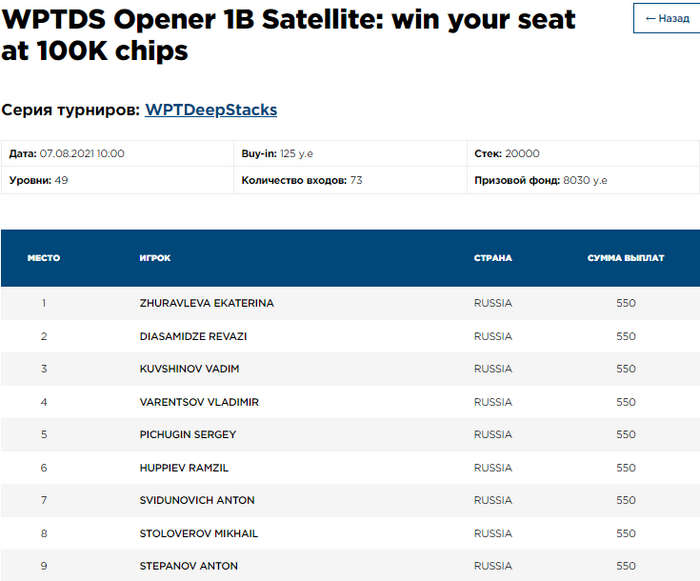700x581 pixels.
Task: Click the Назад back button
Action: 667,18
